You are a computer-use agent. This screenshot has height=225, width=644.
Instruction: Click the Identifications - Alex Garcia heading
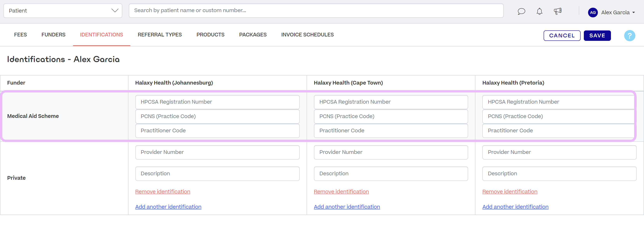click(x=63, y=59)
